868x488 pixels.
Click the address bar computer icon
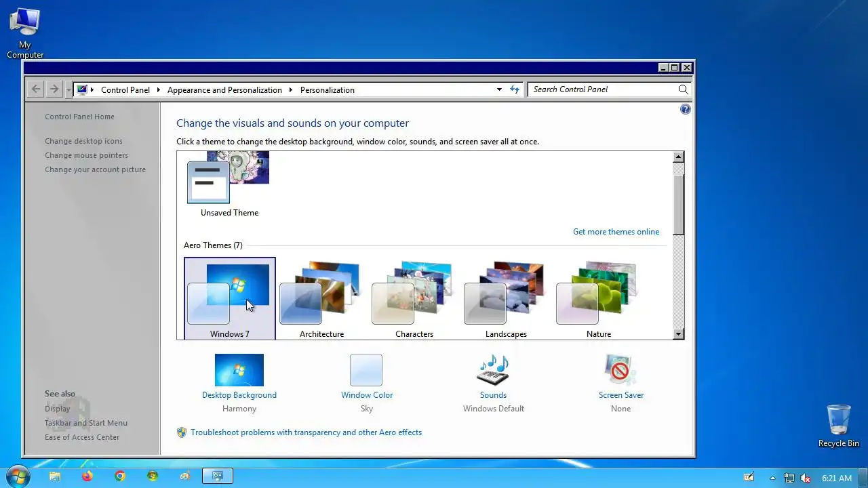tap(82, 89)
